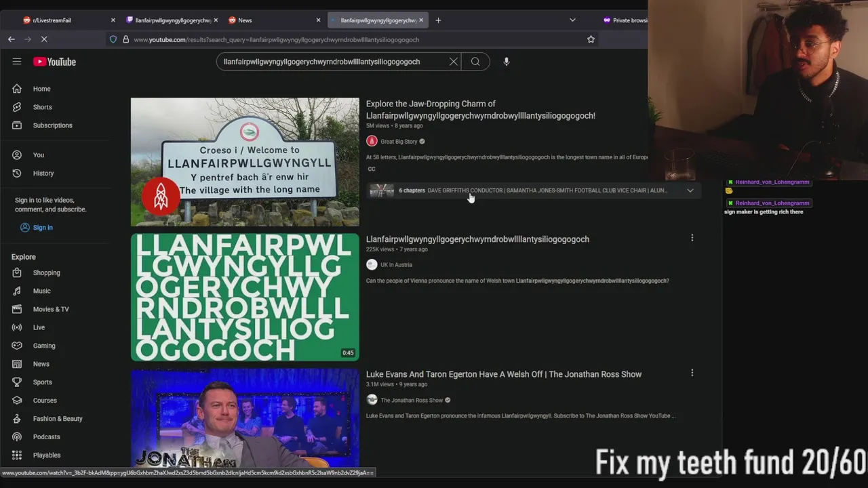The height and width of the screenshot is (488, 868).
Task: Open the browser list-all-tabs dropdown
Action: 572,20
